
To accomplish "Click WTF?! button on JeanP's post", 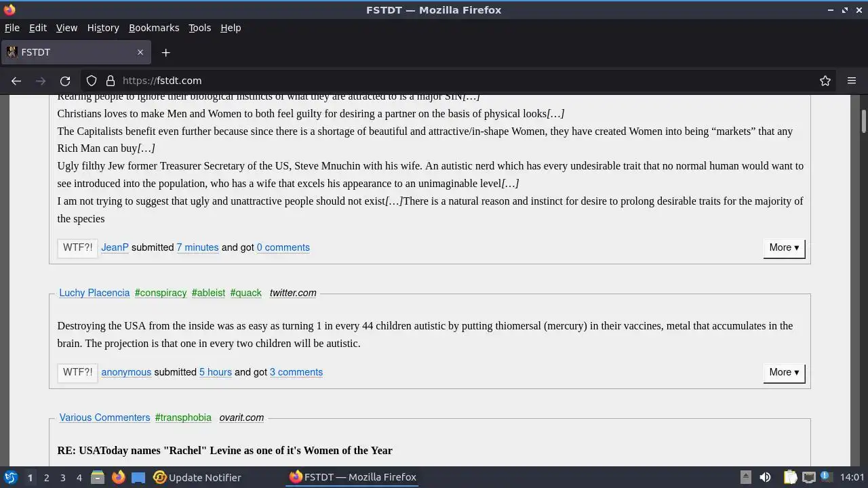I will click(x=77, y=247).
